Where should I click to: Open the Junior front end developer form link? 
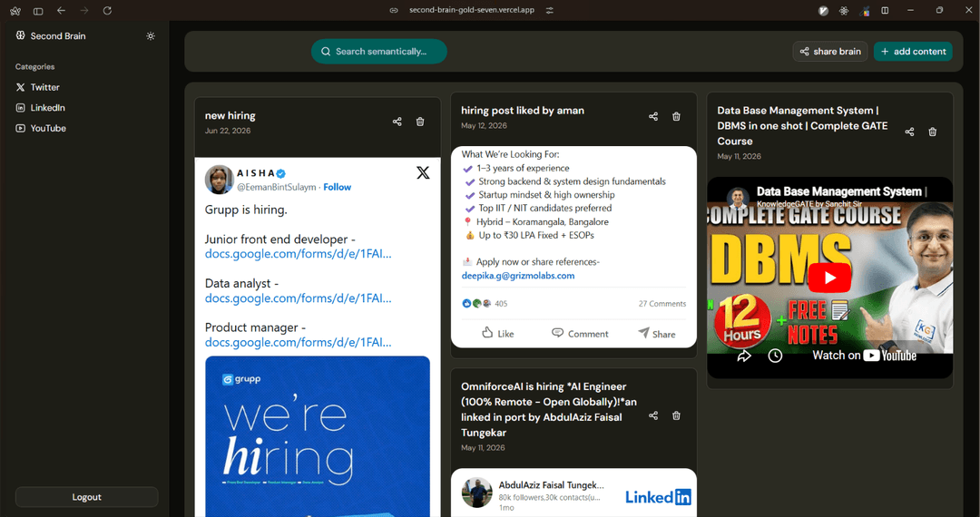(299, 254)
